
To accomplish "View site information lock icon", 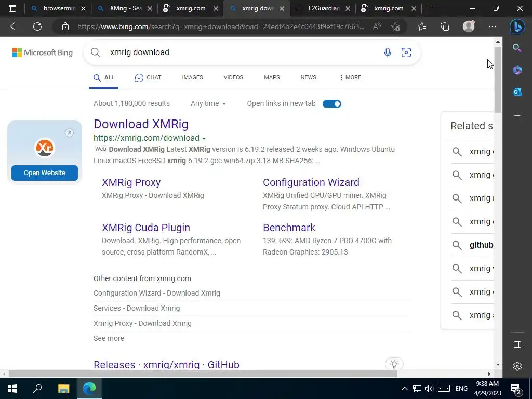I will coord(65,26).
